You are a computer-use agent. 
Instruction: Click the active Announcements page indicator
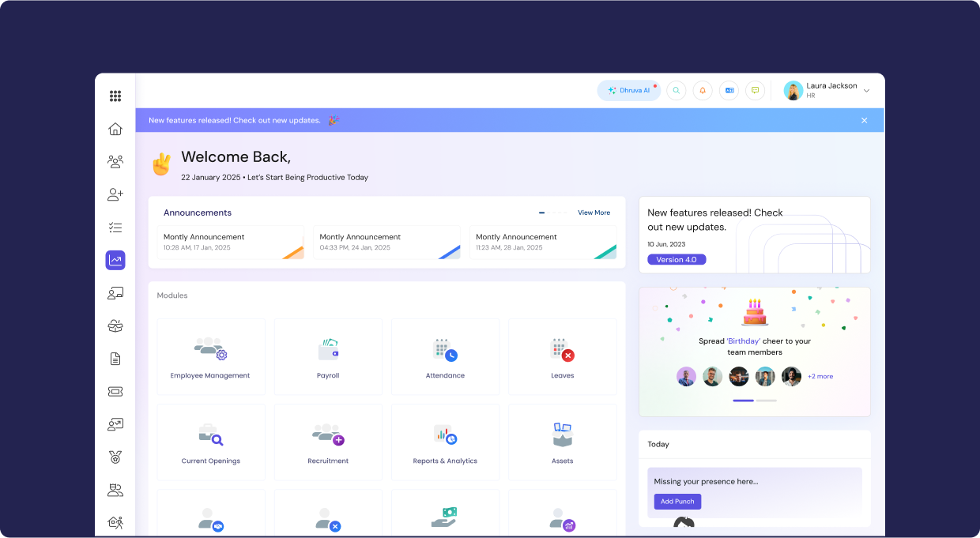click(x=542, y=213)
